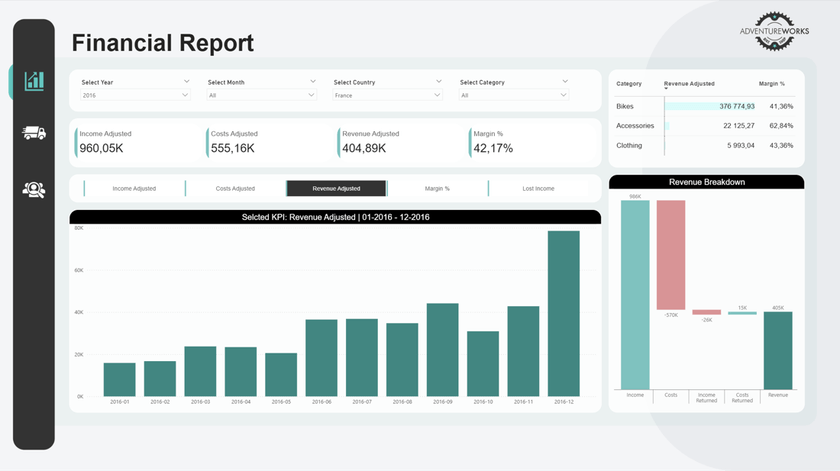Switch KPI to Income Adjusted tab
The image size is (840, 471).
tap(134, 189)
